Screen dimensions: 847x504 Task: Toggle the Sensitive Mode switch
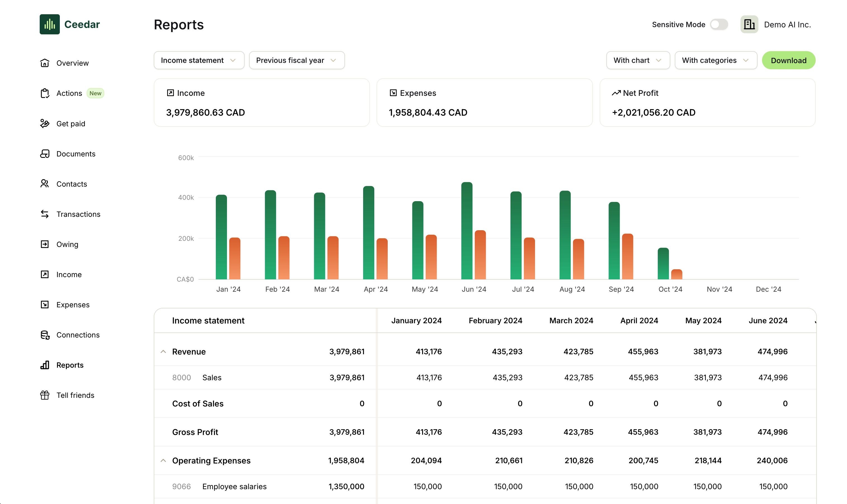click(719, 25)
